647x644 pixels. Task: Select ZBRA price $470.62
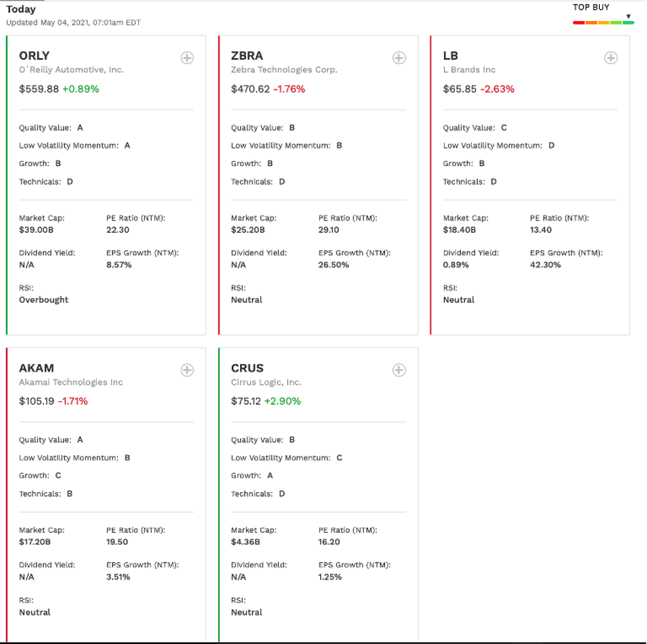(251, 89)
